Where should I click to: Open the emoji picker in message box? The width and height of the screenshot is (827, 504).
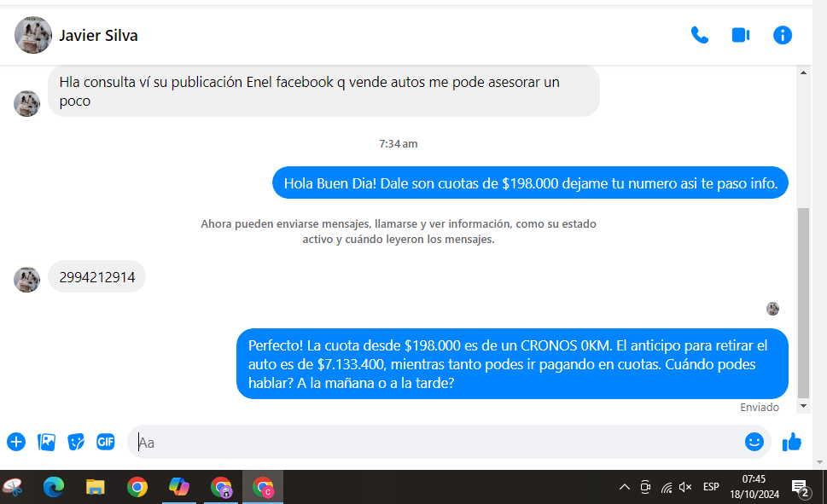(x=754, y=442)
